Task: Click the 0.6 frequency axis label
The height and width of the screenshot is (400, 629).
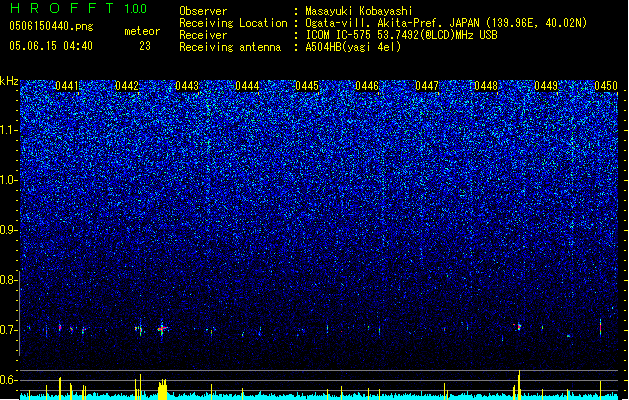Action: click(x=8, y=380)
